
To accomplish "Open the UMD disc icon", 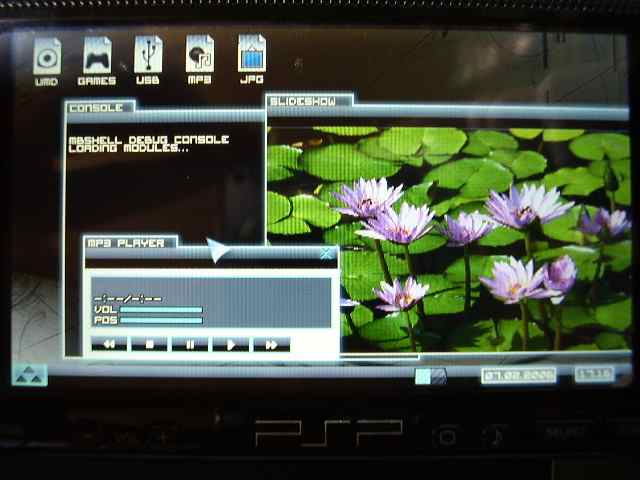I will pyautogui.click(x=47, y=57).
